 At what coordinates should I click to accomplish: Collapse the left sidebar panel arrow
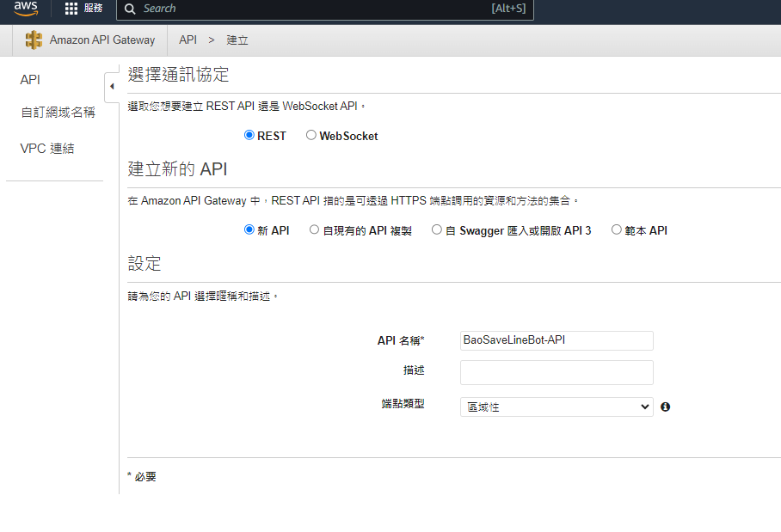(112, 87)
